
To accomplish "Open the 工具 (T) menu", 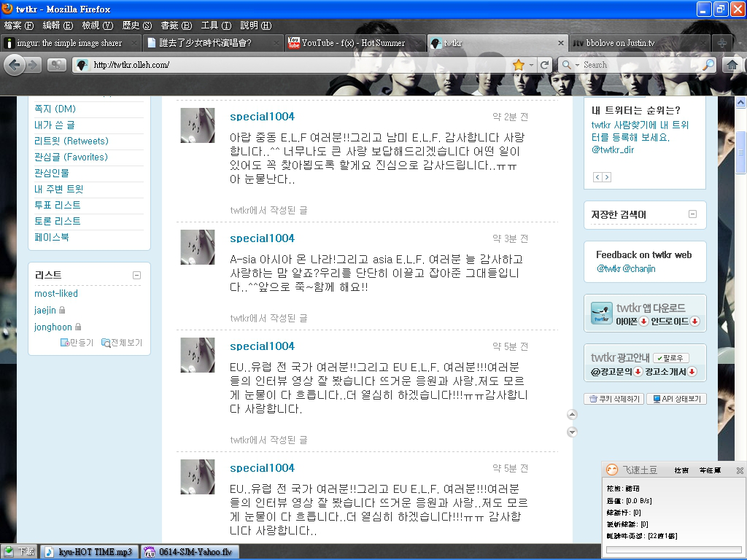I will (x=216, y=26).
